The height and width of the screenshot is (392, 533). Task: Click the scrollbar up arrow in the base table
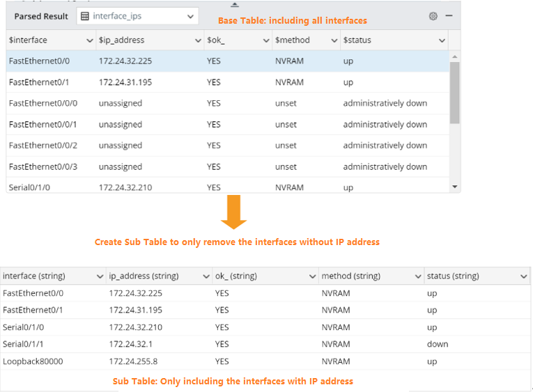pos(455,55)
